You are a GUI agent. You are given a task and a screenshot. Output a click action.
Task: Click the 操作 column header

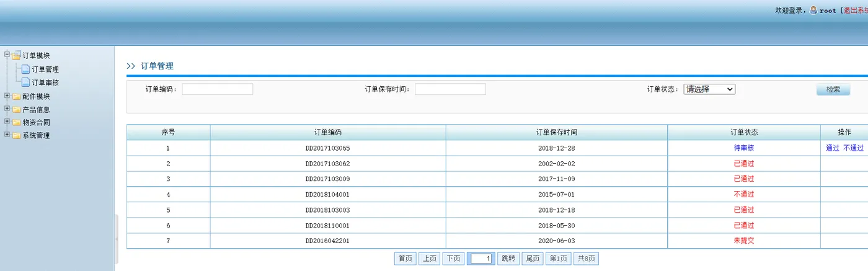(x=844, y=133)
